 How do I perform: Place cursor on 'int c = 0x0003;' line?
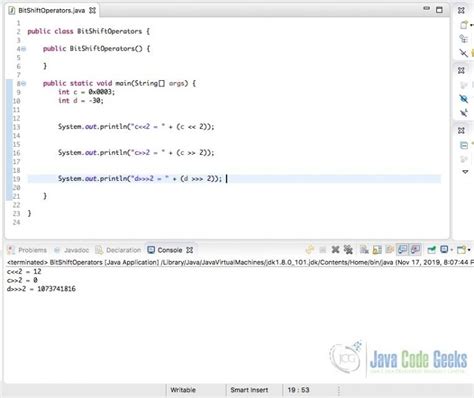click(86, 92)
